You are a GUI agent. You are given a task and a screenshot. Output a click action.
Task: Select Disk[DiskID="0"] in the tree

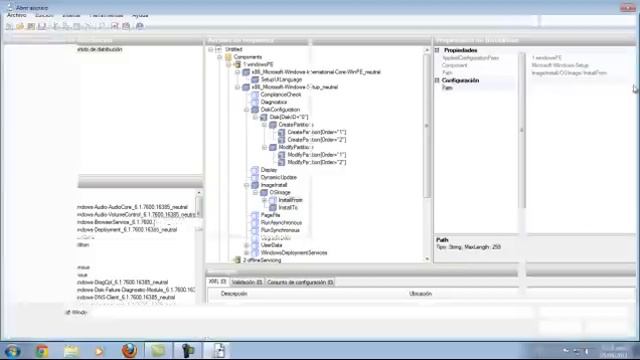(x=289, y=117)
